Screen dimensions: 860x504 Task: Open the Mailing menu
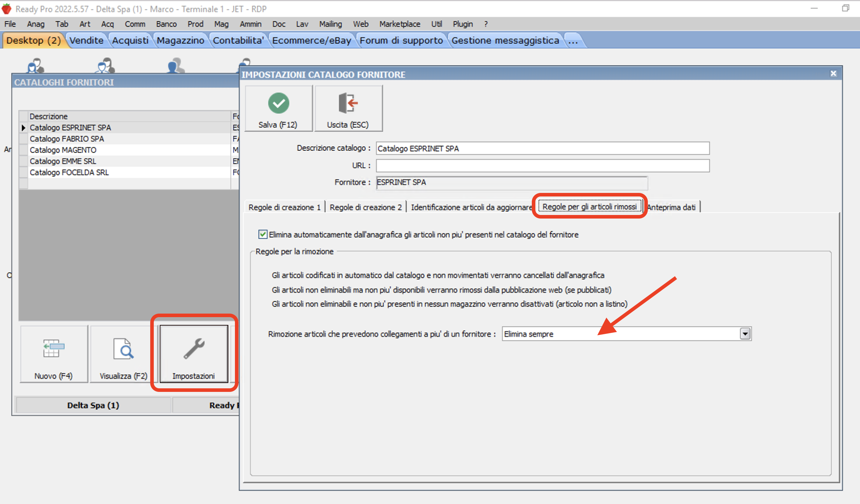point(330,24)
